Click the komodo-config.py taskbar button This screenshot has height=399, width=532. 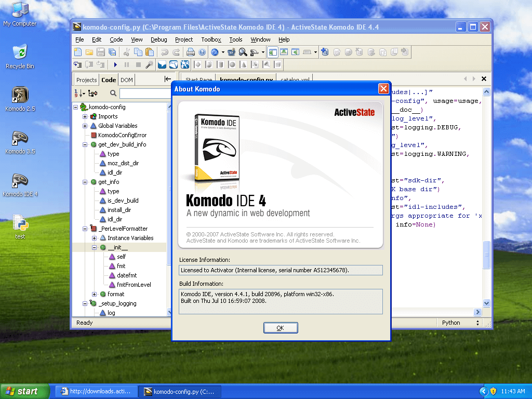point(180,392)
